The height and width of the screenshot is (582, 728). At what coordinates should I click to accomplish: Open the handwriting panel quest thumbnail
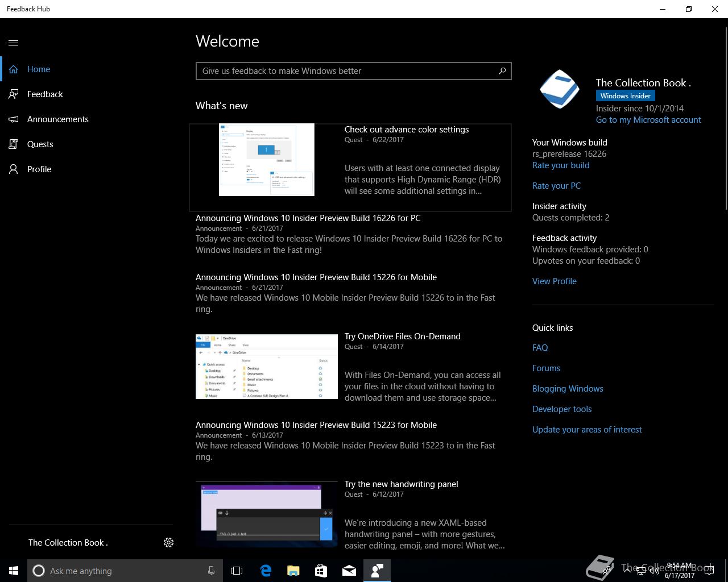click(267, 515)
